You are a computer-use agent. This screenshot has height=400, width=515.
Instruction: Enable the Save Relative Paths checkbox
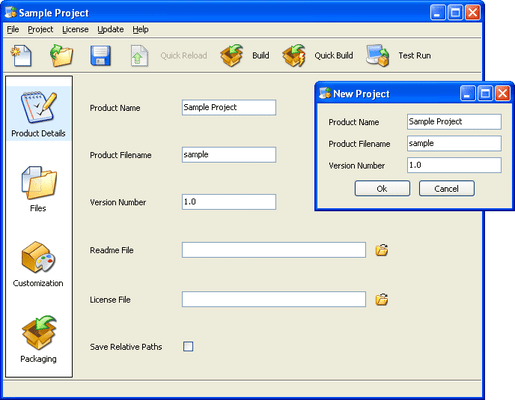click(x=188, y=346)
